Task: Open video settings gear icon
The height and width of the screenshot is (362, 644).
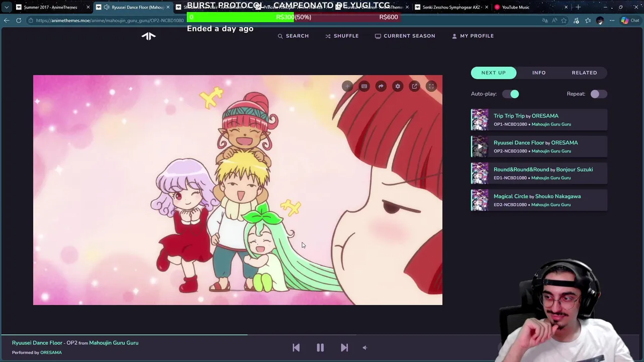Action: tap(397, 86)
